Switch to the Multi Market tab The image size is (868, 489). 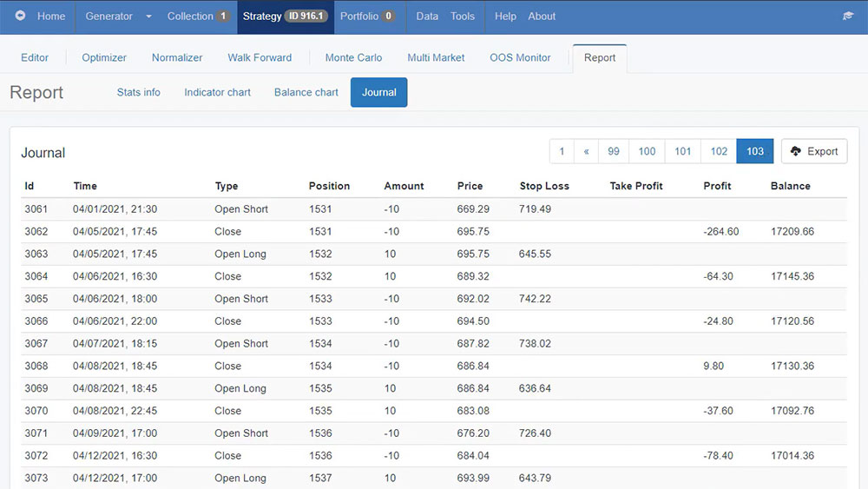coord(436,57)
